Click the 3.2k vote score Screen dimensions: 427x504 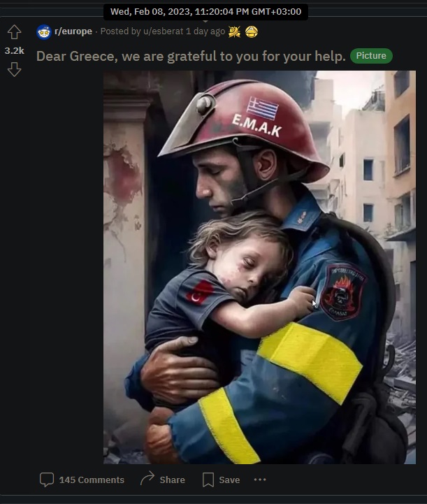pos(15,51)
